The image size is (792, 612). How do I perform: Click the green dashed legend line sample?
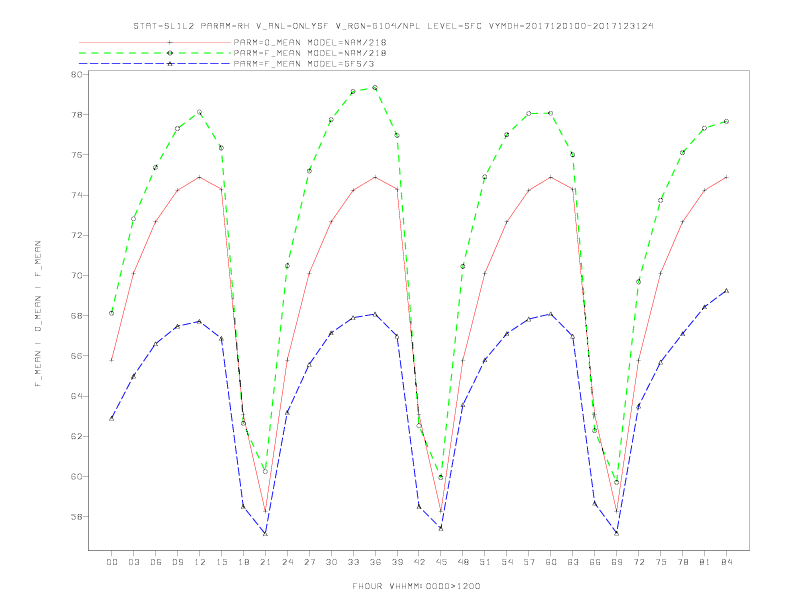[155, 53]
